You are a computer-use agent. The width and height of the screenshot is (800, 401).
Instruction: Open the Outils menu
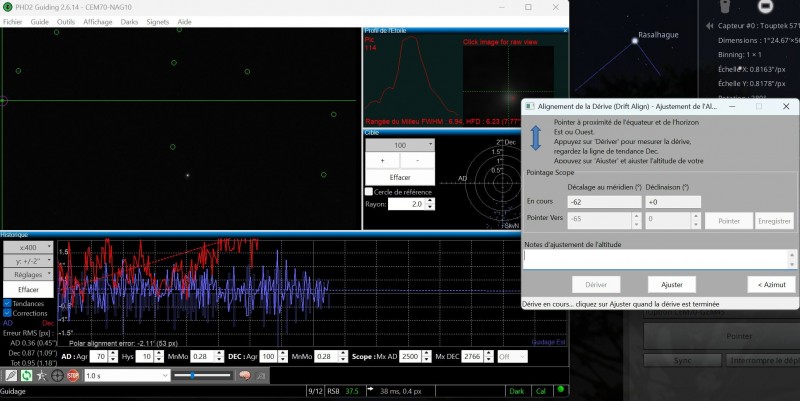(66, 21)
